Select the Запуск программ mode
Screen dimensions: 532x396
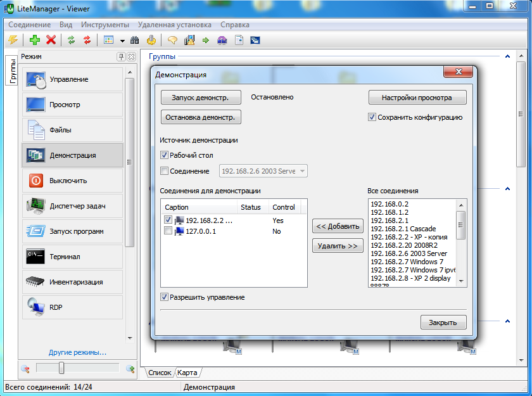pyautogui.click(x=72, y=231)
